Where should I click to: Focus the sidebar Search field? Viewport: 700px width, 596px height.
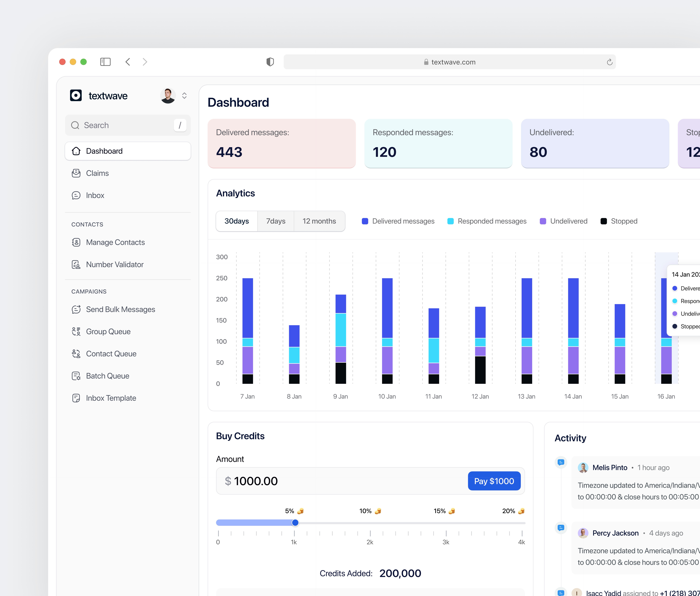(128, 125)
